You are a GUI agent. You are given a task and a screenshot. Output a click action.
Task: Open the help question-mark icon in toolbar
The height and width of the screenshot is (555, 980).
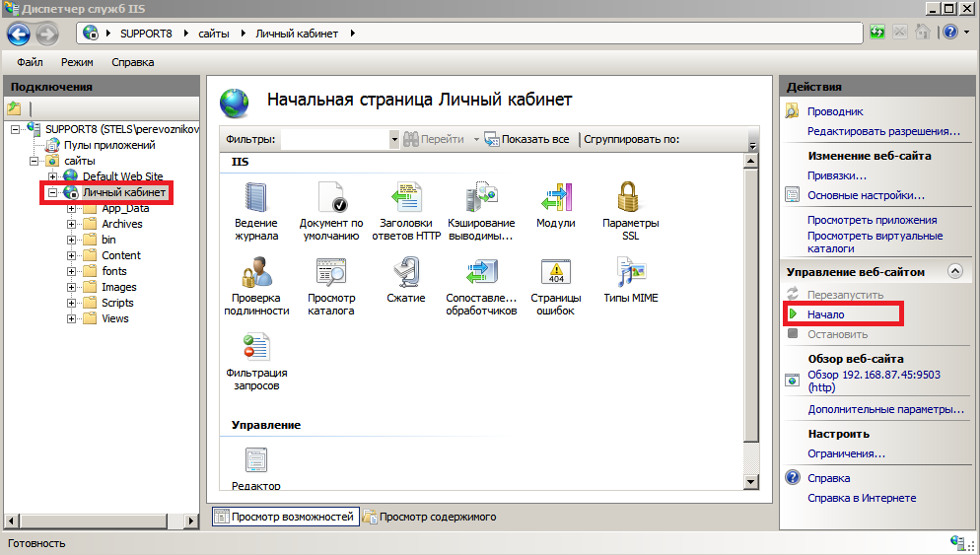pos(950,32)
